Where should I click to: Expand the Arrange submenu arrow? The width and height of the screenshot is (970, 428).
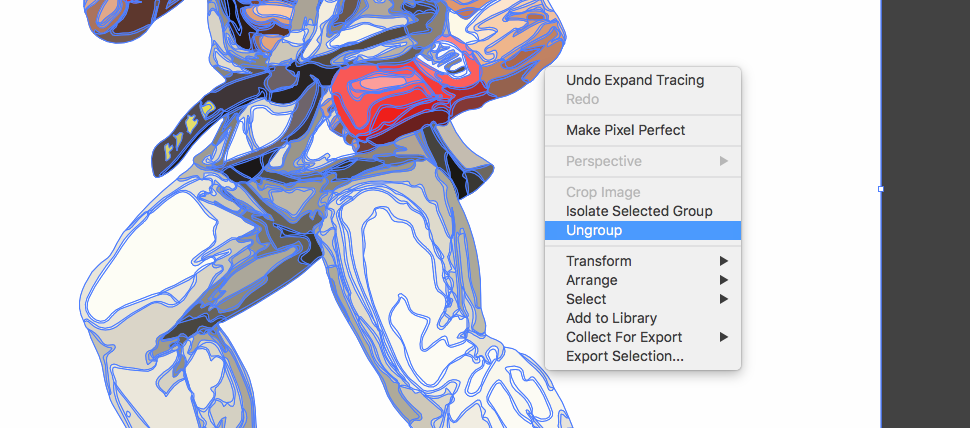(x=724, y=280)
